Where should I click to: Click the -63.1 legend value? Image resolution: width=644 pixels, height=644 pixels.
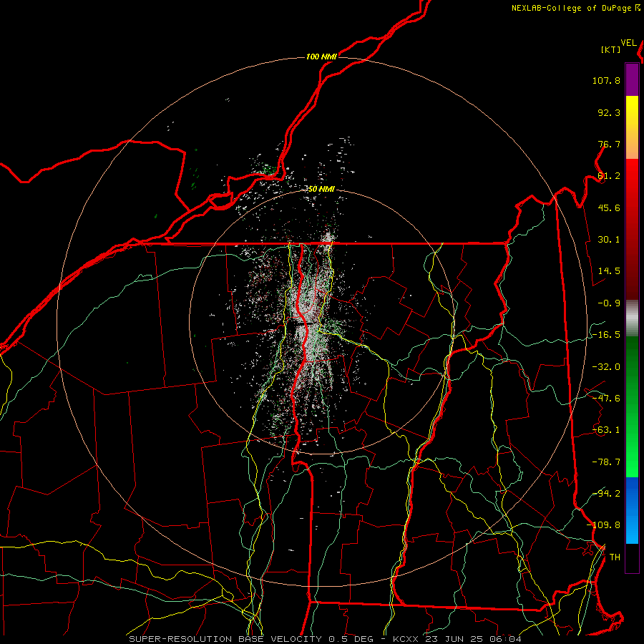pos(606,430)
